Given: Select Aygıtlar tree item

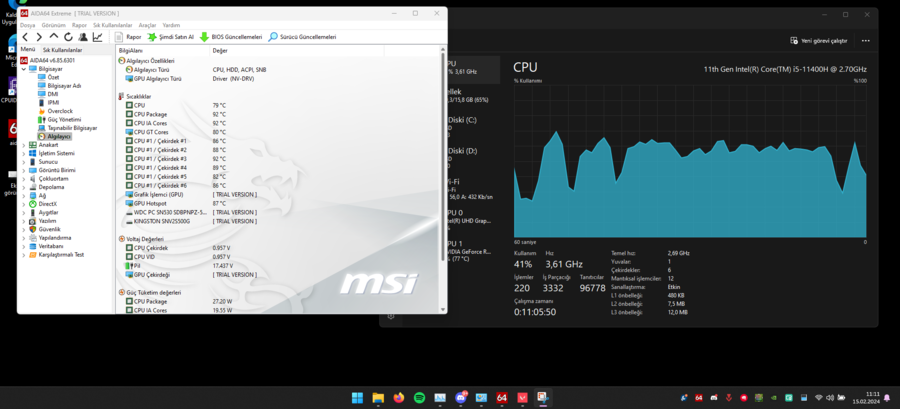Looking at the screenshot, I should tap(48, 213).
